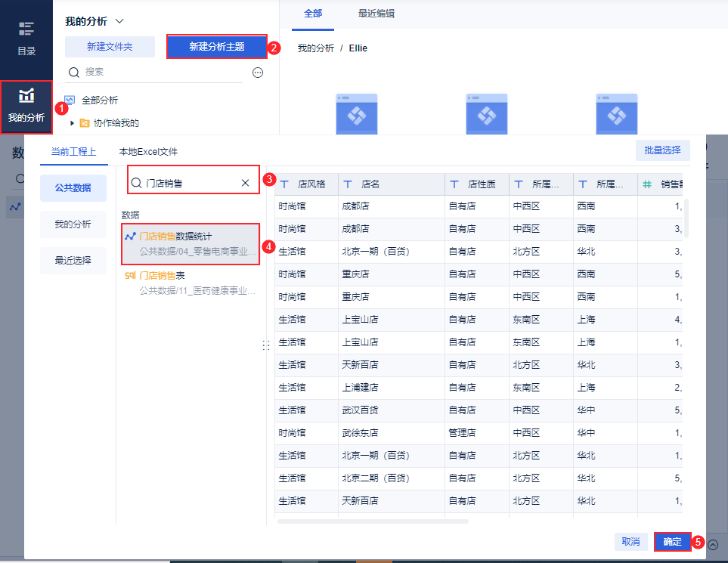Click the collapse arrow icon beside 确定
The height and width of the screenshot is (563, 728).
coord(713,545)
